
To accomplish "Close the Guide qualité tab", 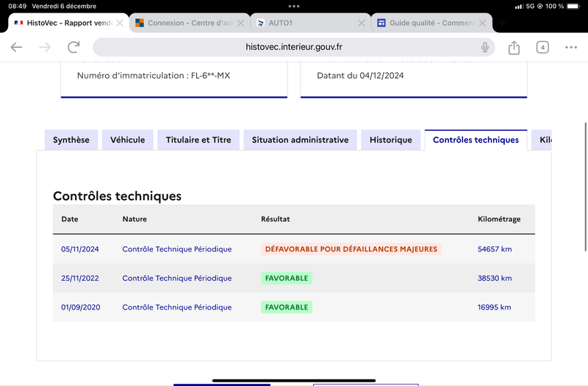I will coord(483,23).
